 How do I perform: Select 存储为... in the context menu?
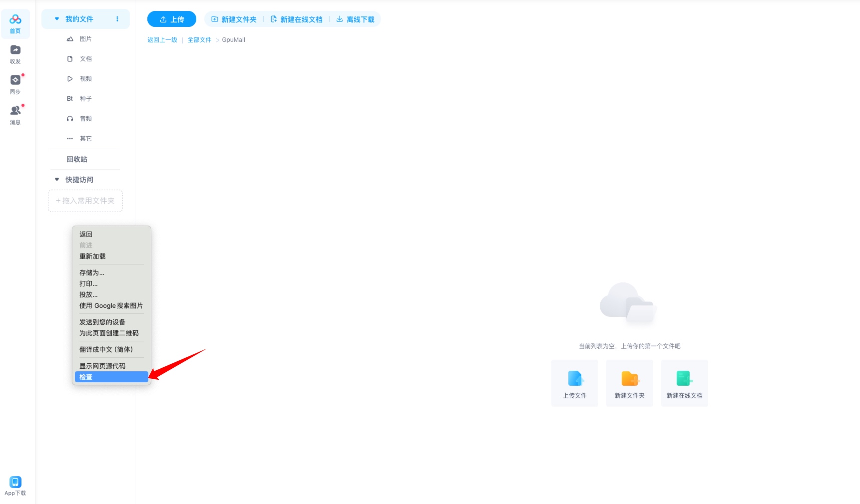coord(111,272)
